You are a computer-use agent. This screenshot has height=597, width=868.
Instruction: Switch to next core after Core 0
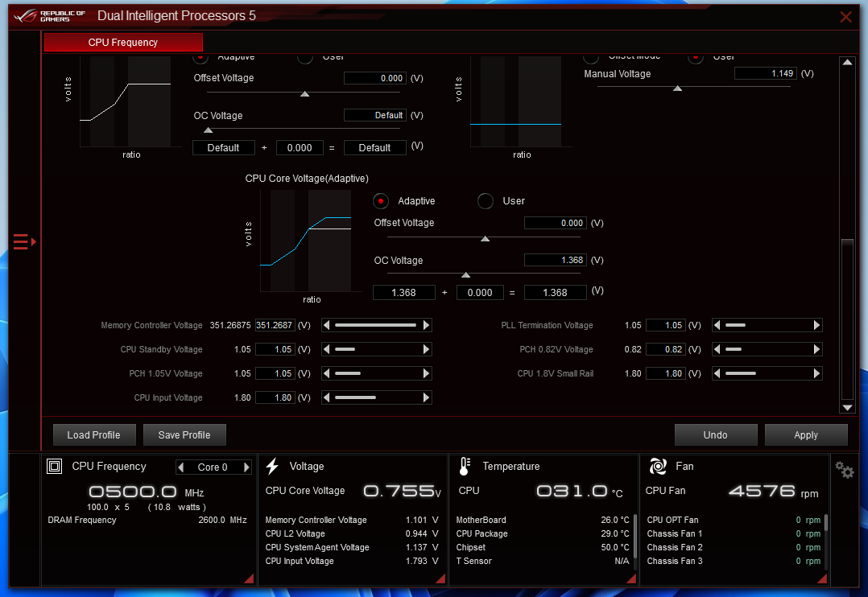click(246, 467)
